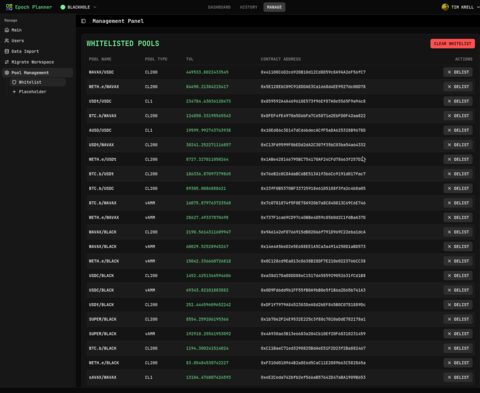Delist the BTC.b/WAVAX vAMM pool
The image size is (480, 393).
click(x=458, y=203)
